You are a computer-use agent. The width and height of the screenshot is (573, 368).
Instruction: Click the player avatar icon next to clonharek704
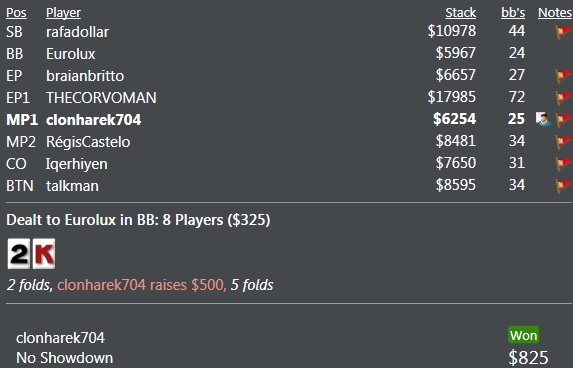(x=543, y=119)
